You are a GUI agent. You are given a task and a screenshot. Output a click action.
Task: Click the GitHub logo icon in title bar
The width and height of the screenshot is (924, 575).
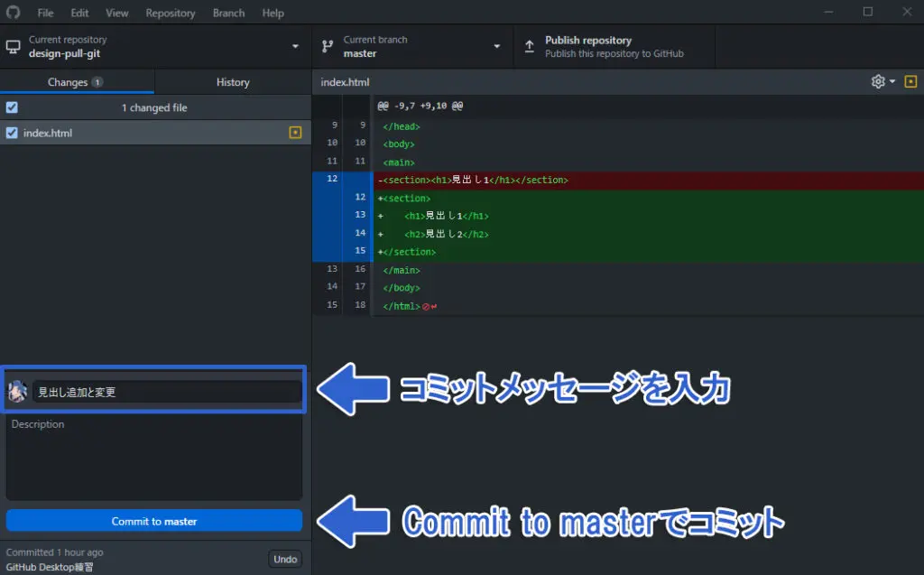(13, 13)
